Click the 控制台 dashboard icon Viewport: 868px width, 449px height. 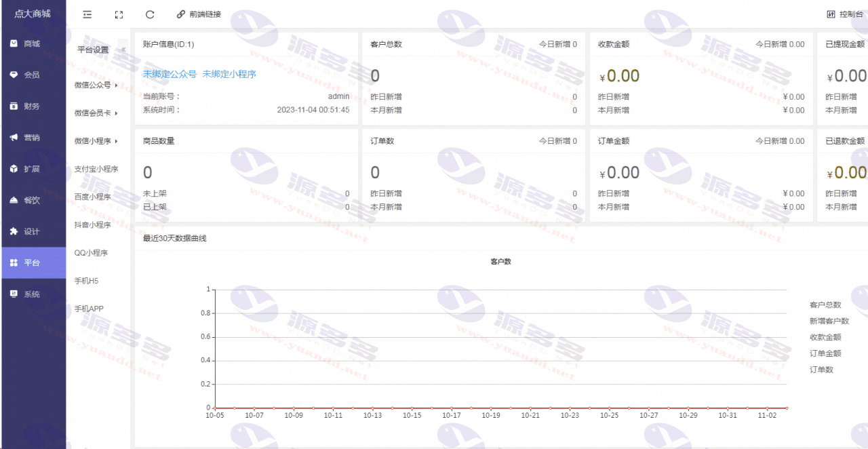coord(831,14)
